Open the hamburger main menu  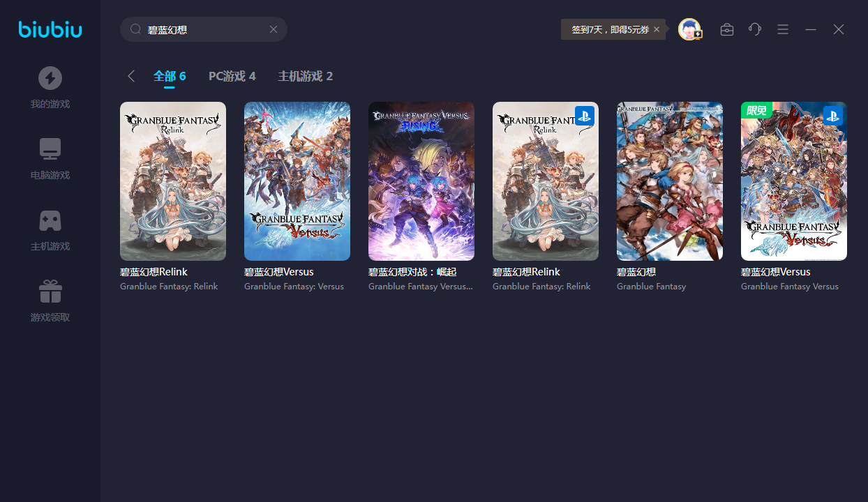click(783, 29)
